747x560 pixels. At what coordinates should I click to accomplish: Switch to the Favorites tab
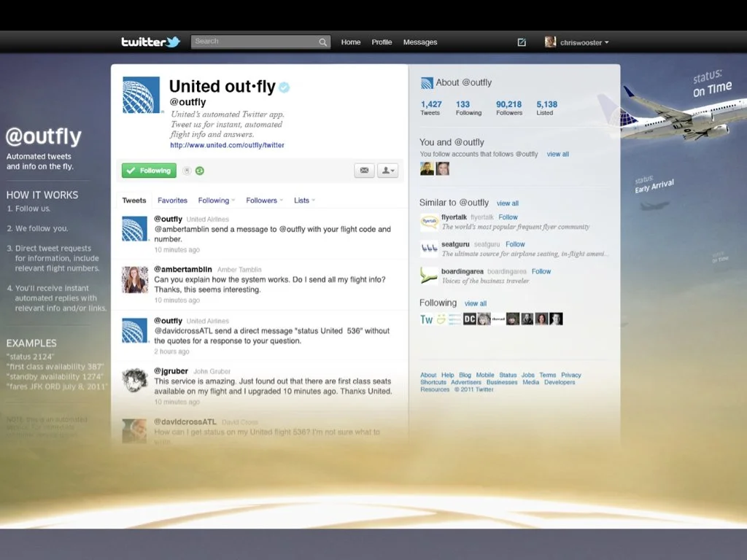(172, 201)
